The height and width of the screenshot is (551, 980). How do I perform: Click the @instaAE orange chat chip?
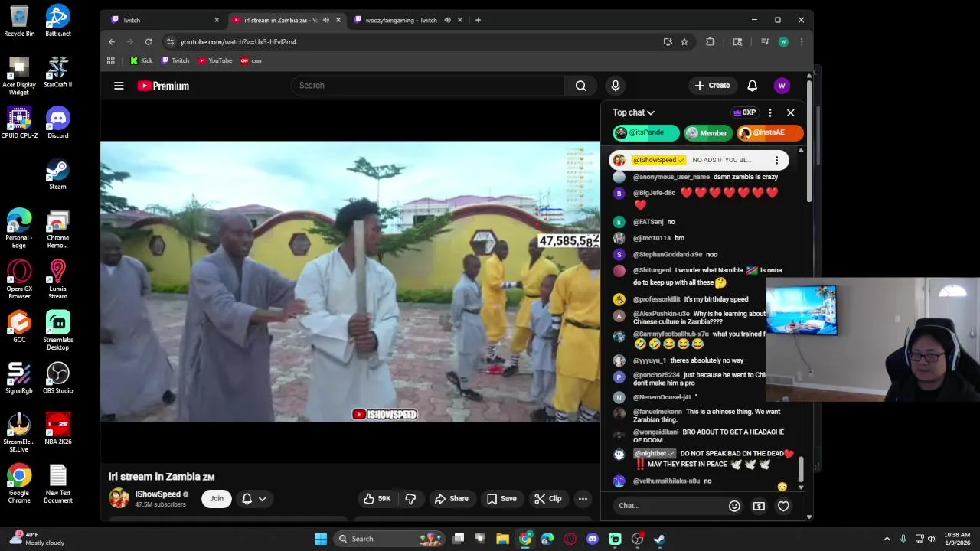coord(769,133)
